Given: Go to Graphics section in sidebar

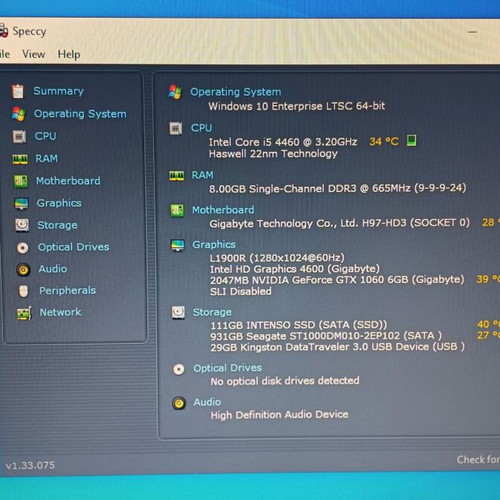Looking at the screenshot, I should pyautogui.click(x=59, y=203).
